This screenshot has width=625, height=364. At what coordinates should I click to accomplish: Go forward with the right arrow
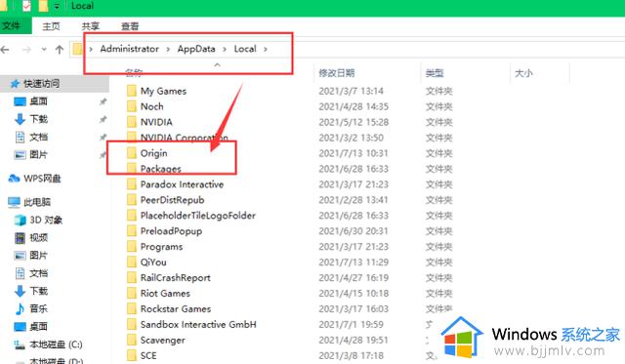click(26, 50)
